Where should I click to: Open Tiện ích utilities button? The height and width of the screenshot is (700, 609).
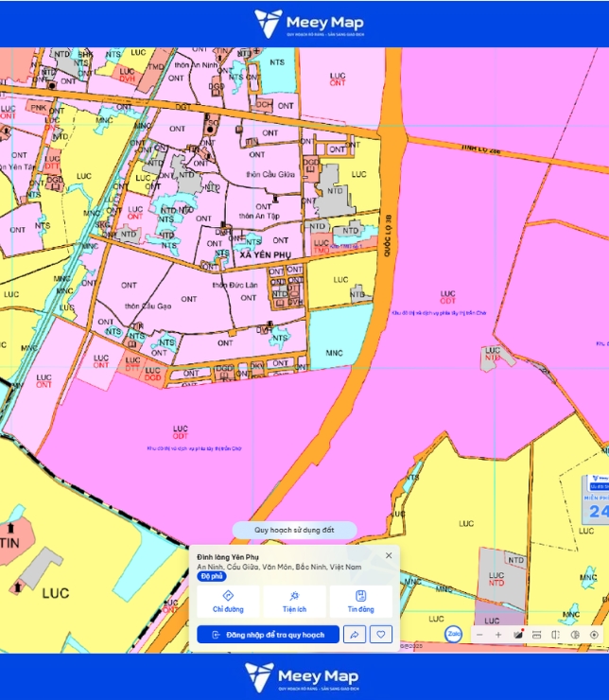pyautogui.click(x=294, y=602)
